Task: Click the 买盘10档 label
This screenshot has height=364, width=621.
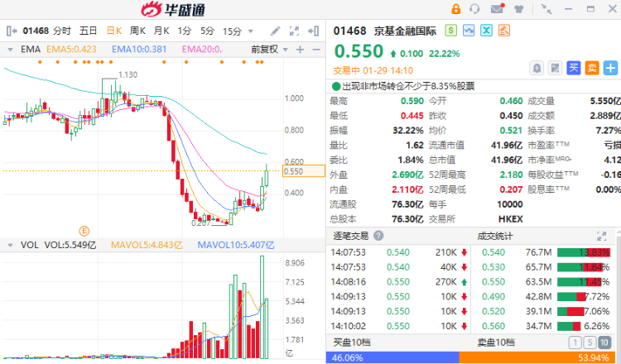Action: [352, 342]
